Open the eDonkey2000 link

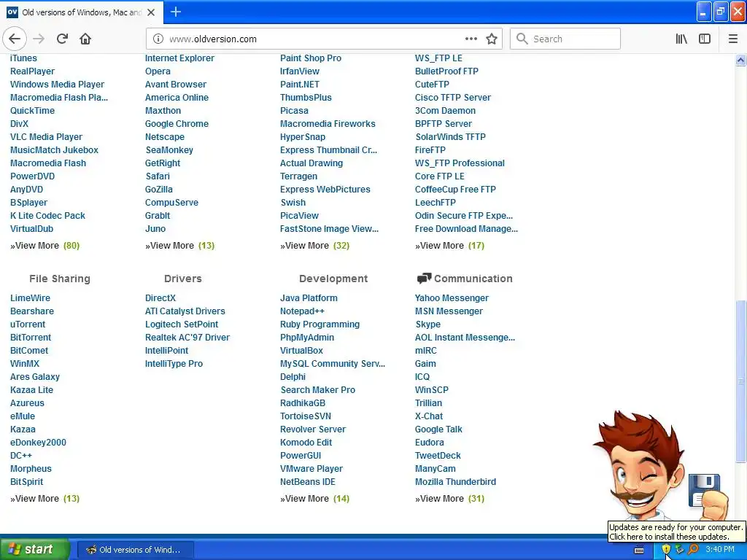[x=38, y=443]
